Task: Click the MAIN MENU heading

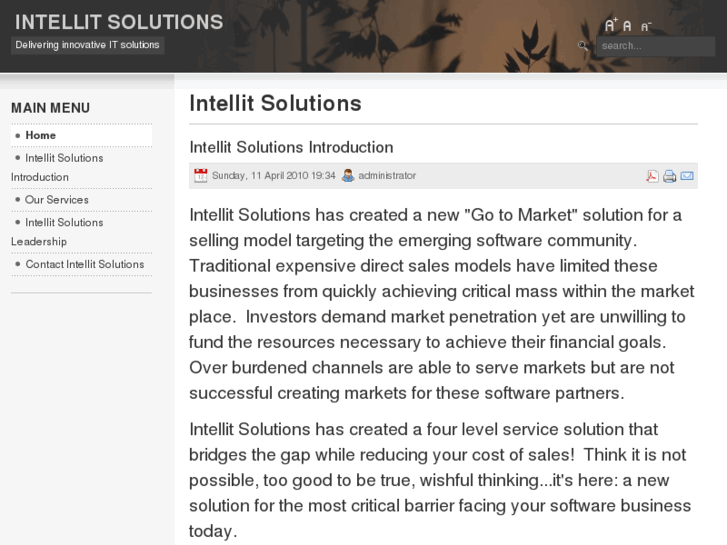Action: [x=50, y=108]
